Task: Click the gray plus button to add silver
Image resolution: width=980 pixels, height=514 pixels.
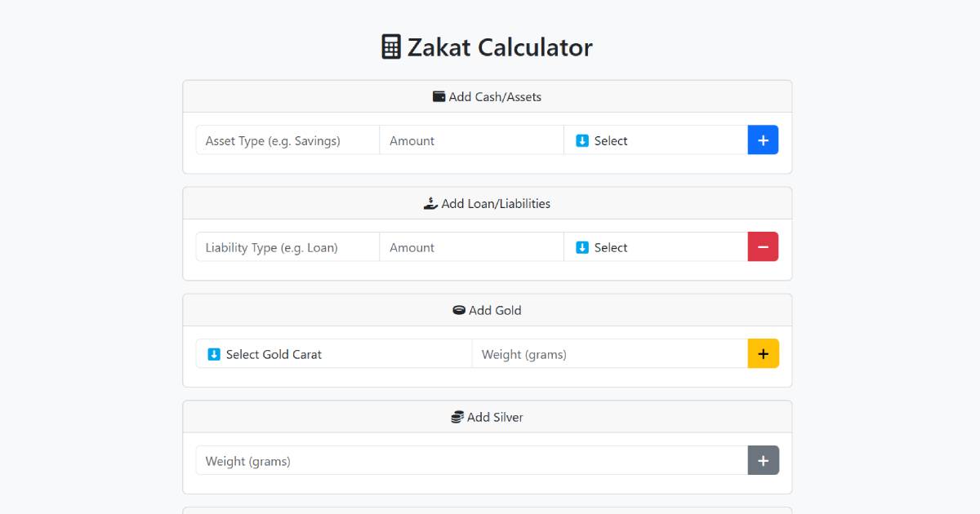Action: click(x=763, y=460)
